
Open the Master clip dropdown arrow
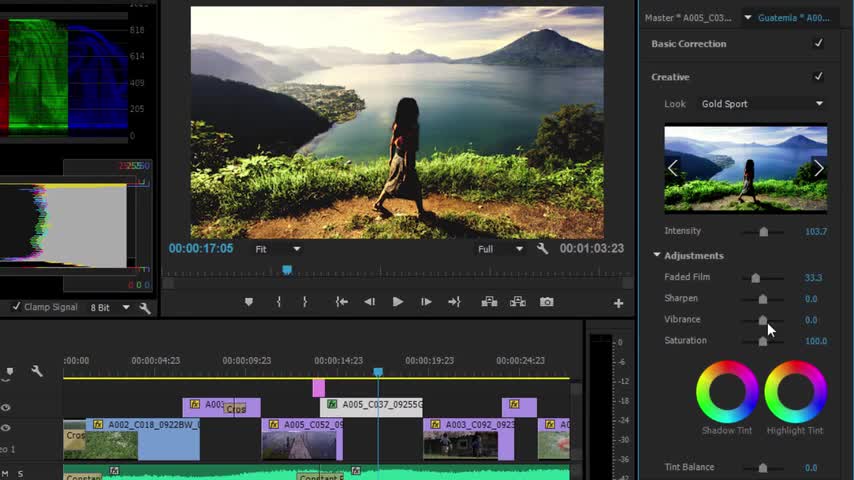(x=748, y=17)
